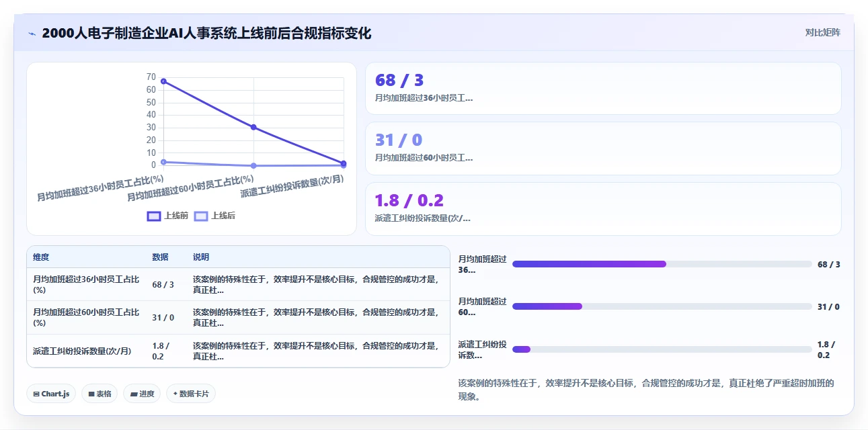Click the 数据 column header
The width and height of the screenshot is (868, 430).
pos(161,257)
